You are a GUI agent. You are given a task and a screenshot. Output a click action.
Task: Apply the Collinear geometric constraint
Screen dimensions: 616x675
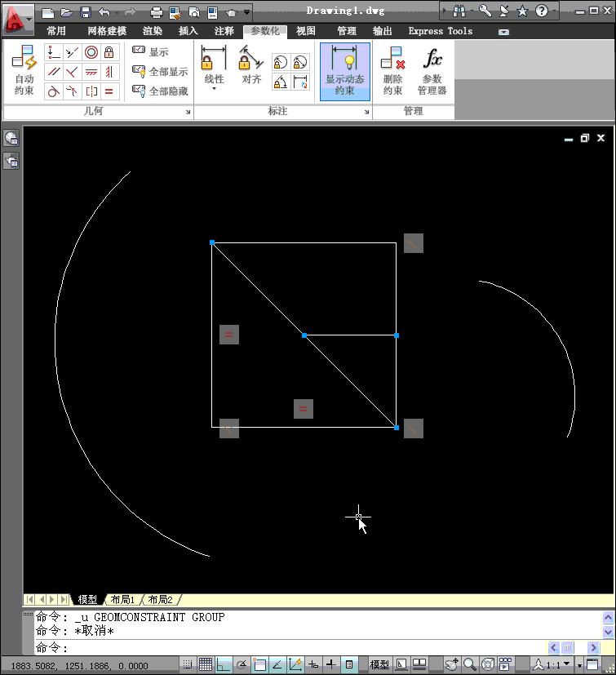72,52
